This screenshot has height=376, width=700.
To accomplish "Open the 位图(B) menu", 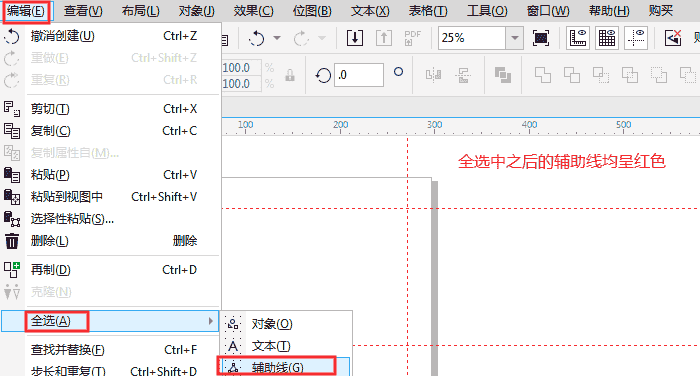I will [x=312, y=11].
